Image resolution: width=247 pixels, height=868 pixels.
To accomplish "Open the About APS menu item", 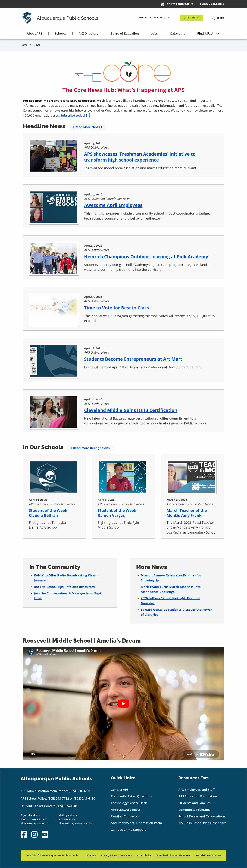I will click(x=34, y=34).
